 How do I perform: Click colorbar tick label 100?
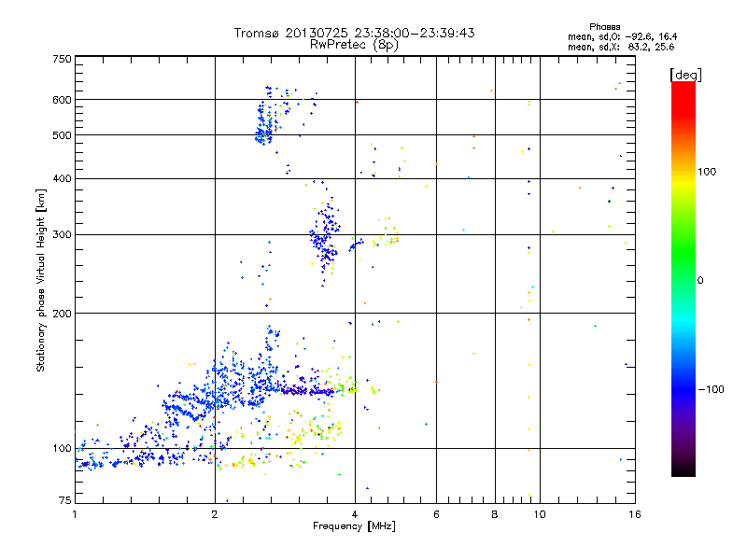707,172
